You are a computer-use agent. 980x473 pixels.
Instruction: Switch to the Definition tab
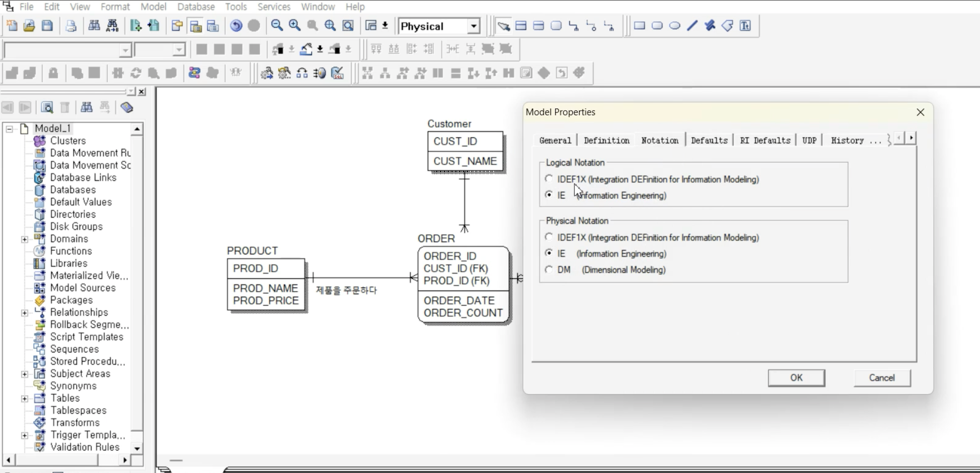click(606, 140)
